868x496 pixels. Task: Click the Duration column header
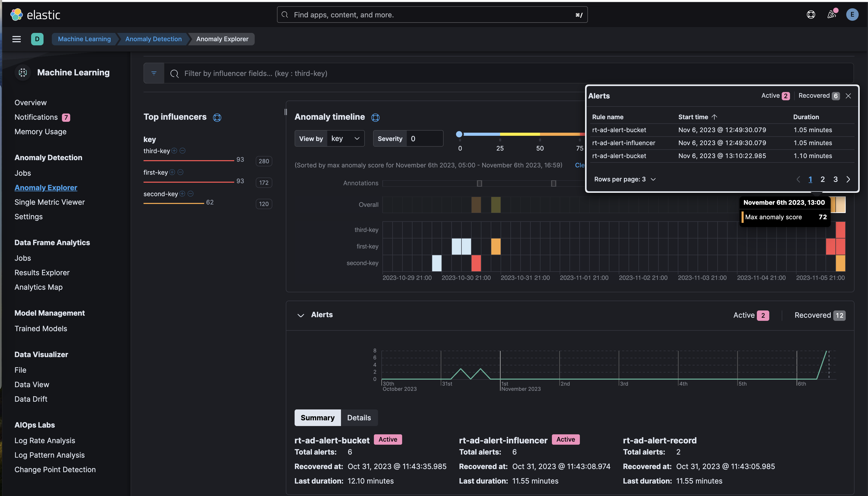pyautogui.click(x=806, y=117)
